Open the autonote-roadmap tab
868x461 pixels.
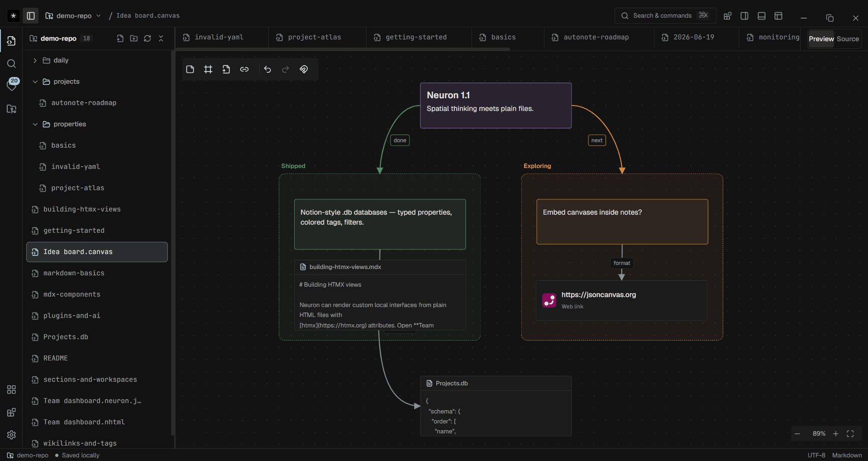tap(598, 37)
